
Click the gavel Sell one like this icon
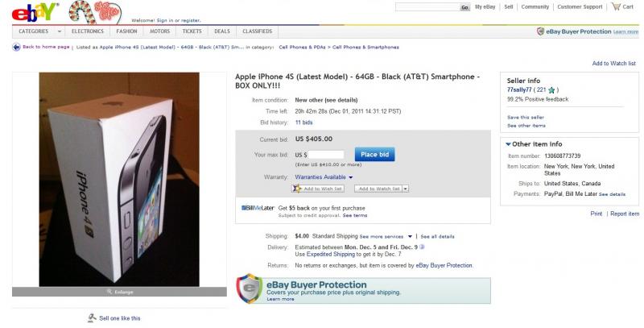(x=92, y=318)
